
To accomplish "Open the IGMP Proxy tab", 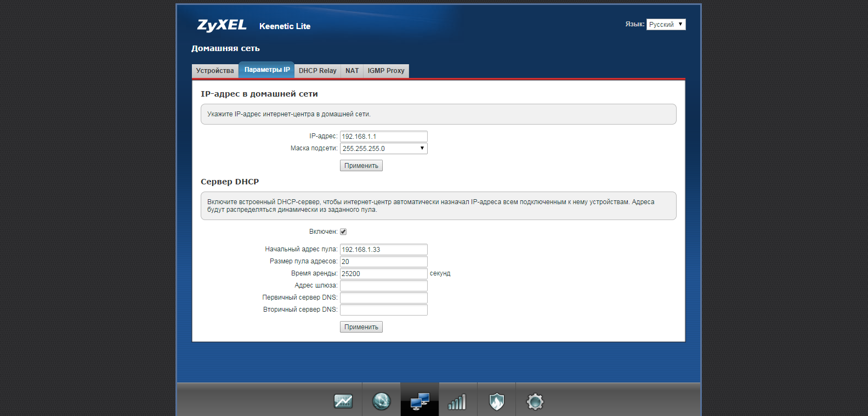I will tap(386, 71).
